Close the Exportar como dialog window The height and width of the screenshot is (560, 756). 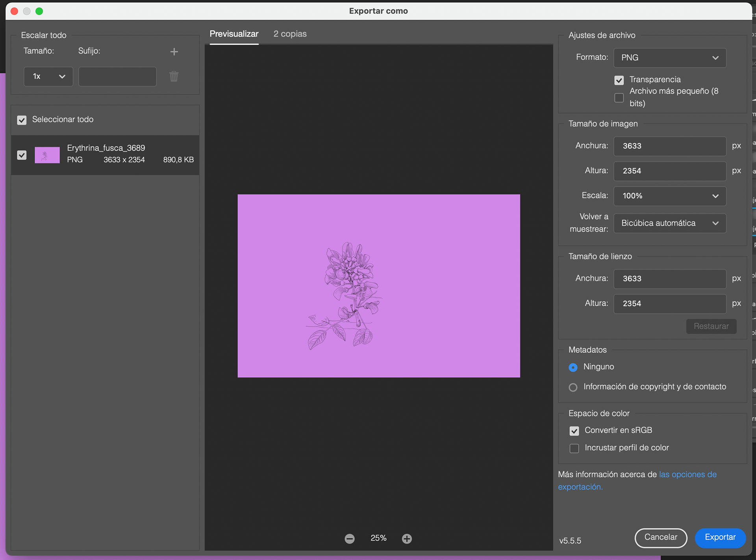(15, 11)
